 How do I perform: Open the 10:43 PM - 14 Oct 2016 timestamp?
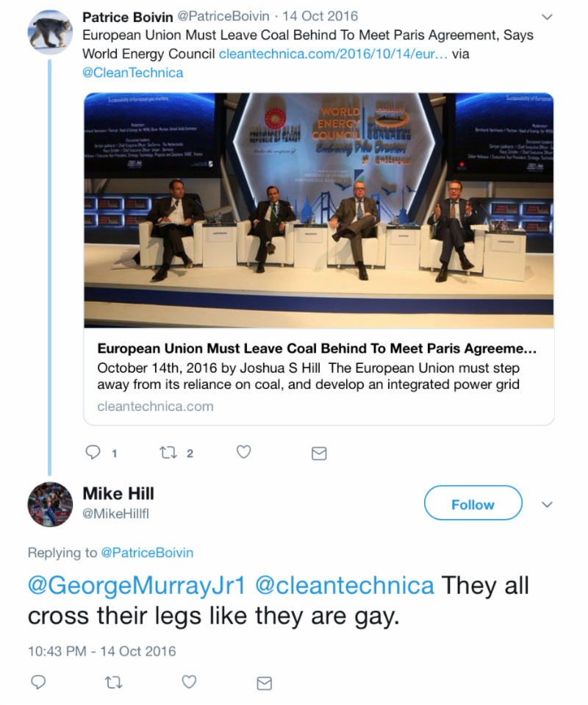pos(101,651)
